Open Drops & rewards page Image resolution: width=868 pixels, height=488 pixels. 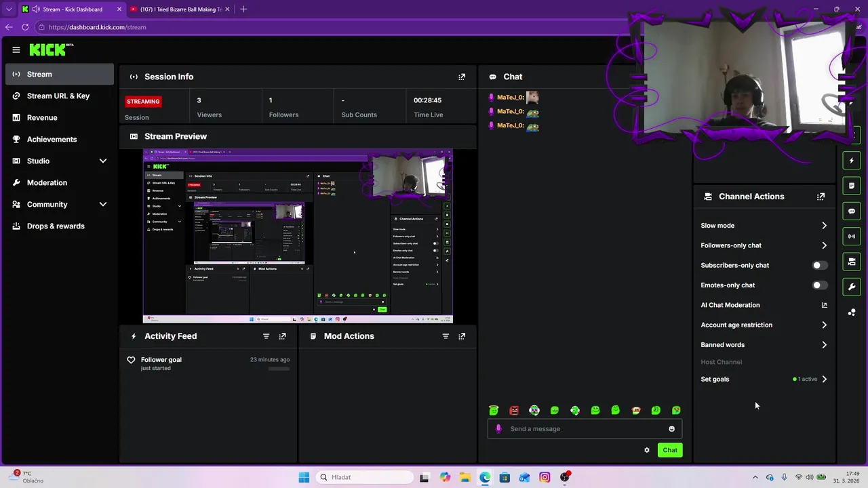(60, 226)
